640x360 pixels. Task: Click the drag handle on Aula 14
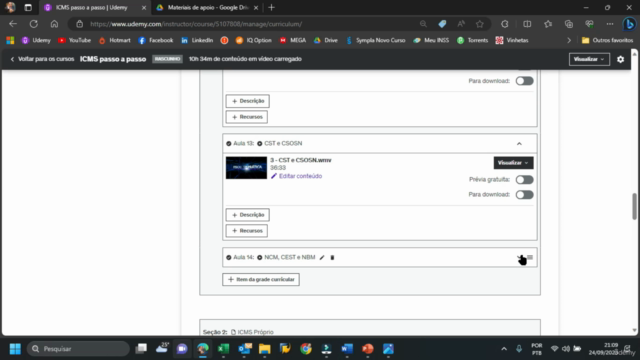point(530,257)
